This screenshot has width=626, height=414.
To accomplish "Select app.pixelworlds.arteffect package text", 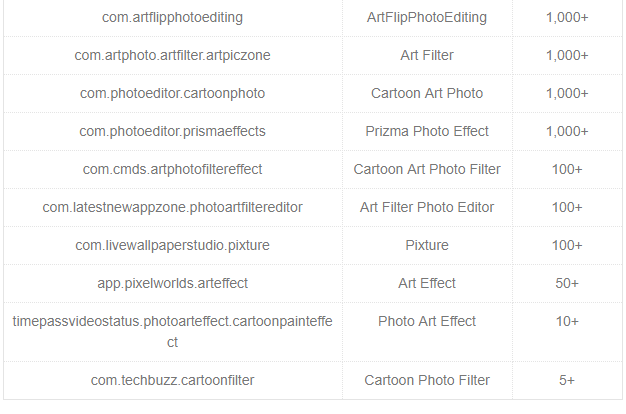I will pos(172,283).
